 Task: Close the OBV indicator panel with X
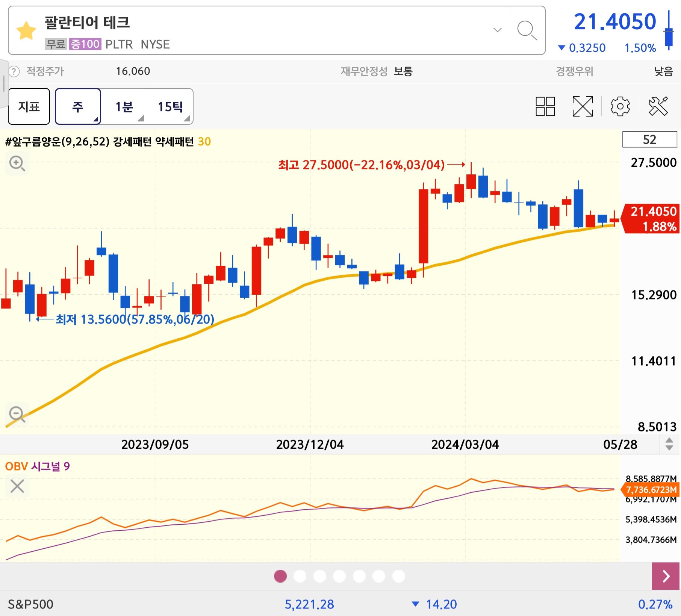[17, 486]
